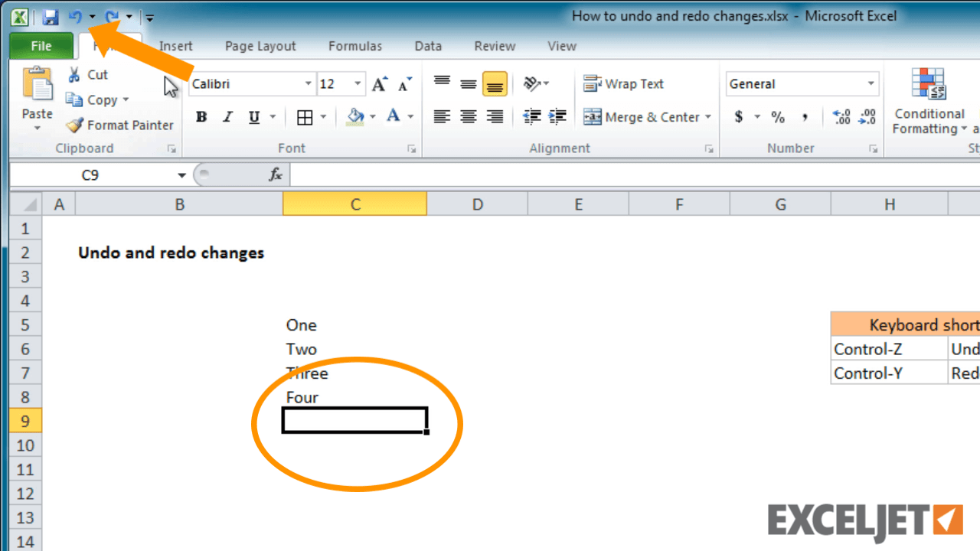Click the Save button
The height and width of the screenshot is (551, 980).
pyautogui.click(x=50, y=17)
